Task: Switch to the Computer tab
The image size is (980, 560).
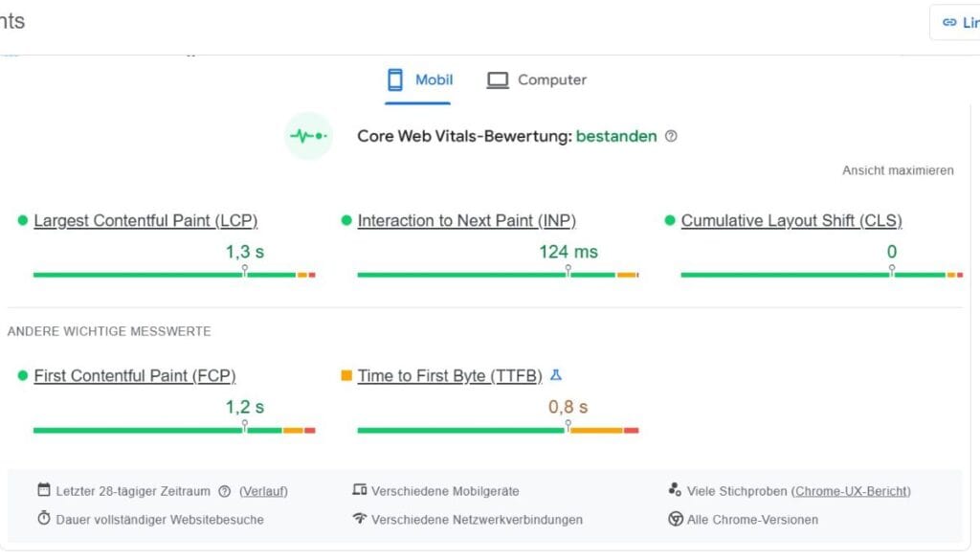Action: [536, 80]
